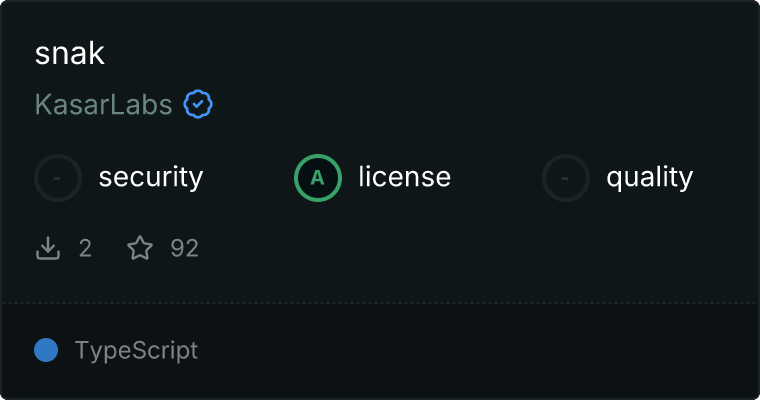Click the empty quality score circle
The image size is (760, 400).
[566, 178]
